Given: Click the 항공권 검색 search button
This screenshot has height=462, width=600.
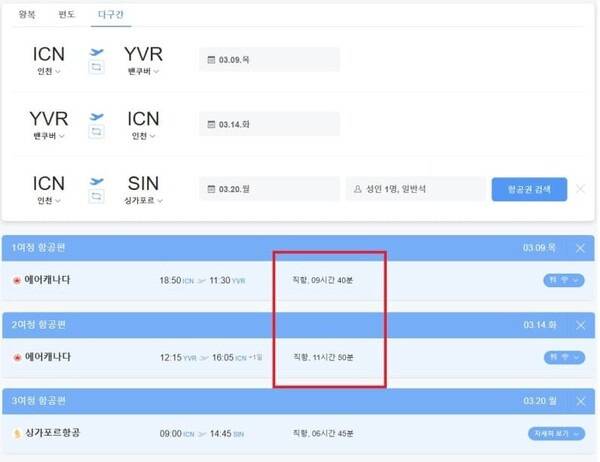Looking at the screenshot, I should pyautogui.click(x=529, y=189).
